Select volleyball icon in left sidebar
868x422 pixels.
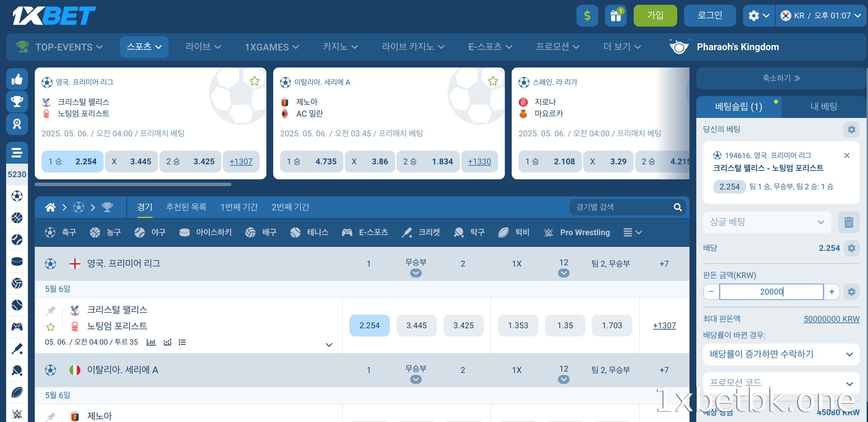17,283
